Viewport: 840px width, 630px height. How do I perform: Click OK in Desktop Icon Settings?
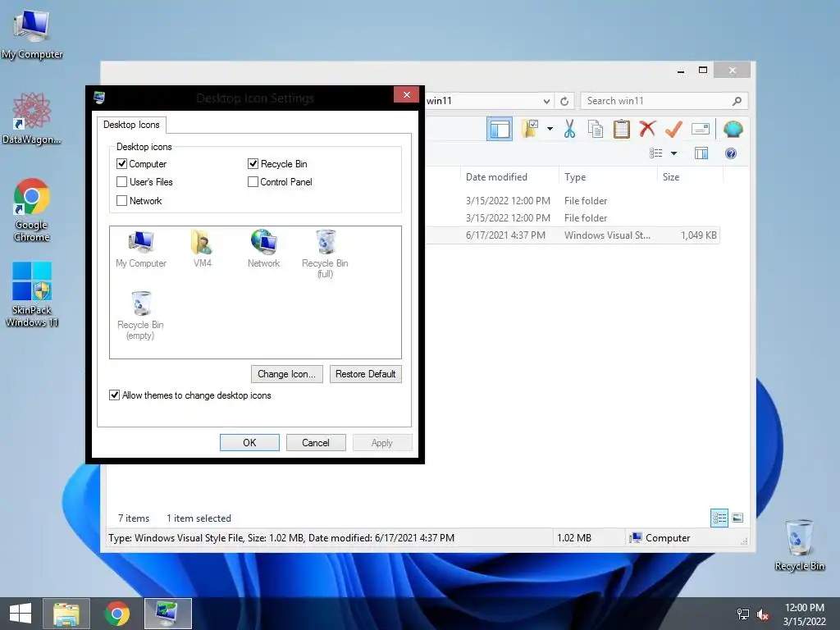249,442
